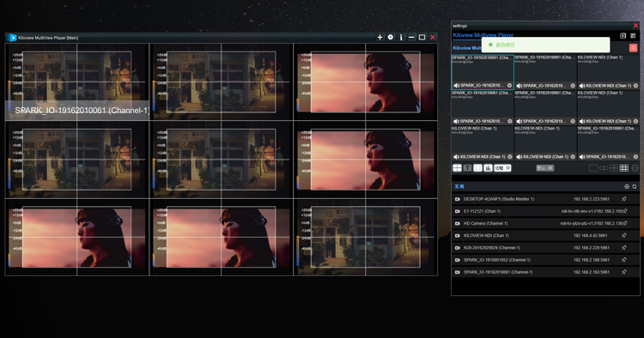The width and height of the screenshot is (644, 338).
Task: Pin the SPARK_IO-1916001052 (Channel-1) source
Action: tap(624, 260)
